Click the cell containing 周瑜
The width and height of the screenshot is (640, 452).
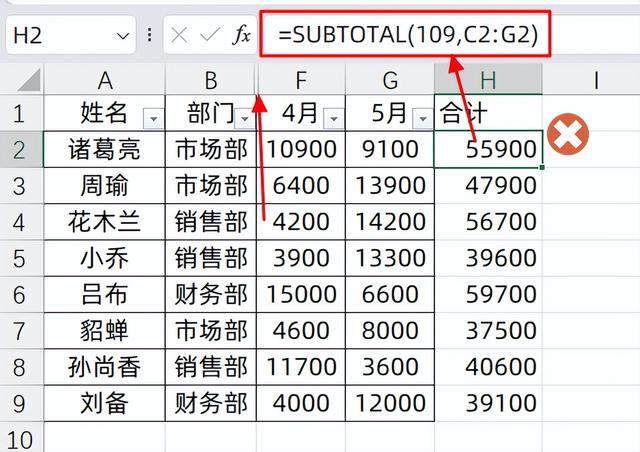(x=104, y=186)
